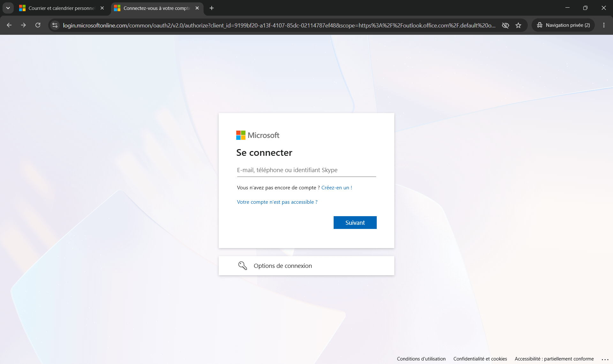This screenshot has width=613, height=364.
Task: Click the key icon beside Options de connexion
Action: [x=243, y=266]
